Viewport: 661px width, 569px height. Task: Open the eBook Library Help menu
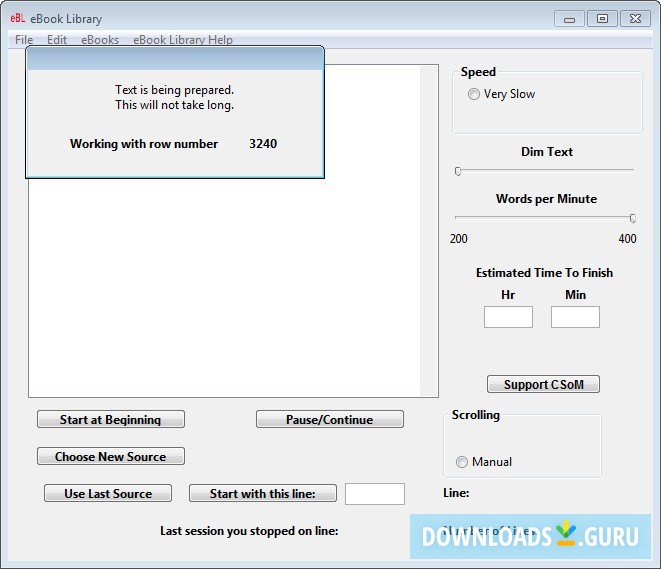[x=183, y=40]
